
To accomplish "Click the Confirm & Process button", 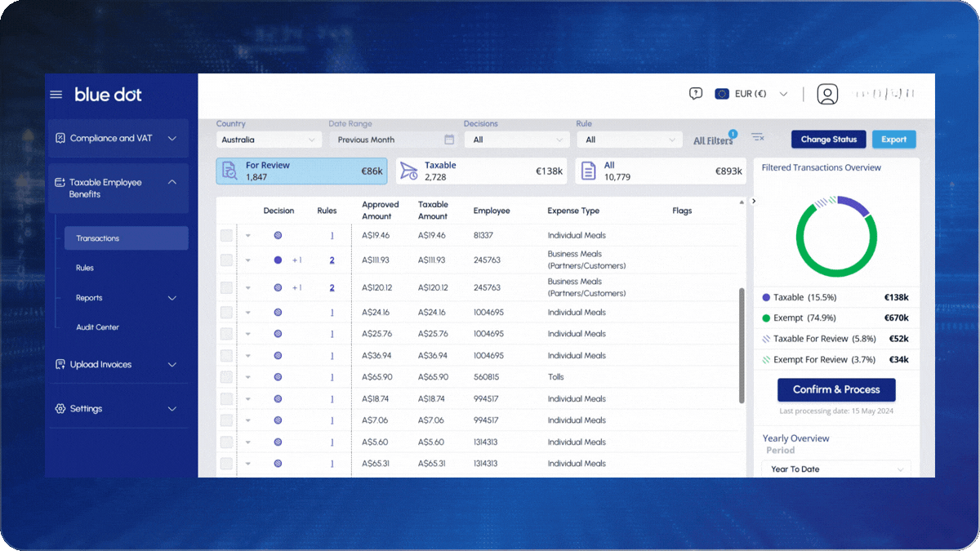I will 836,389.
